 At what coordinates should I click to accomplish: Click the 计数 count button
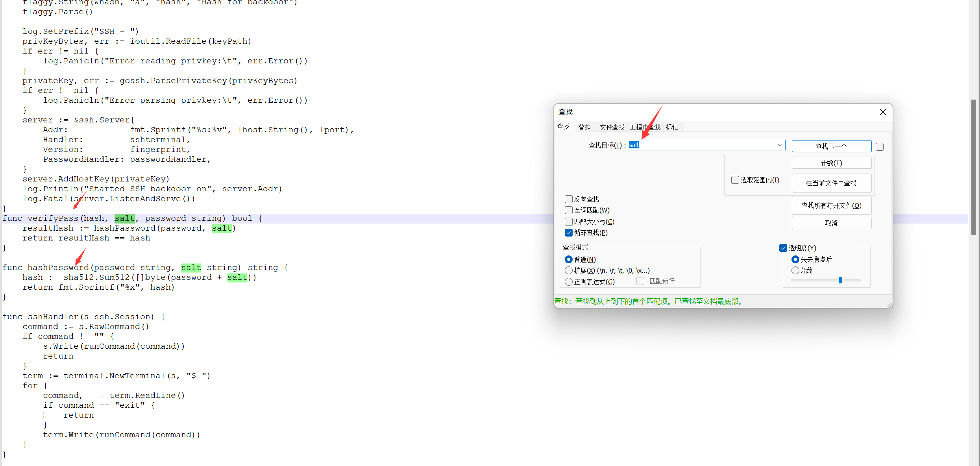point(831,163)
